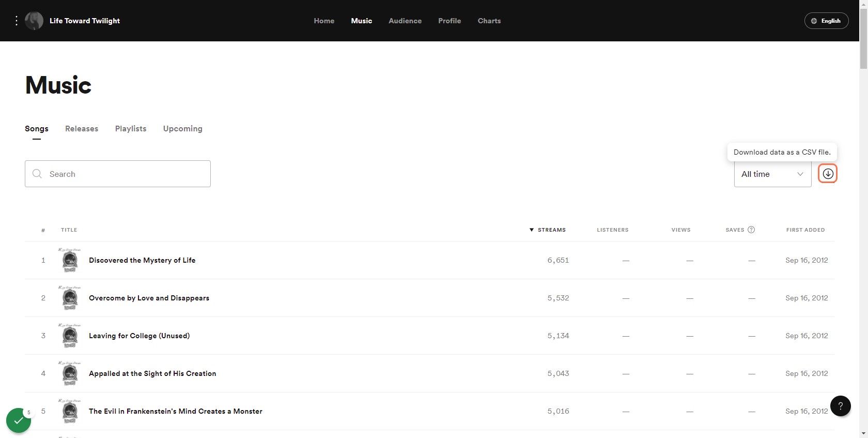This screenshot has width=868, height=438.
Task: Sort by the Title column header
Action: [x=69, y=230]
